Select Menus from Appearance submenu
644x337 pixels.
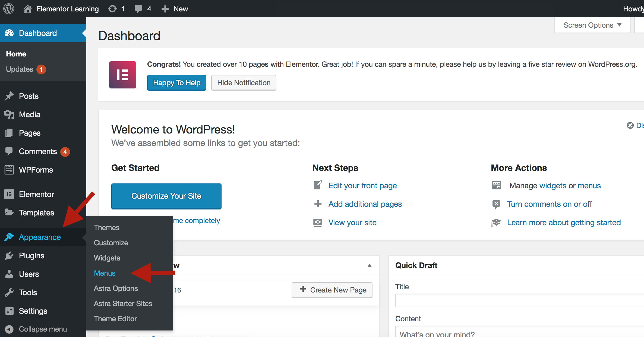(x=105, y=273)
